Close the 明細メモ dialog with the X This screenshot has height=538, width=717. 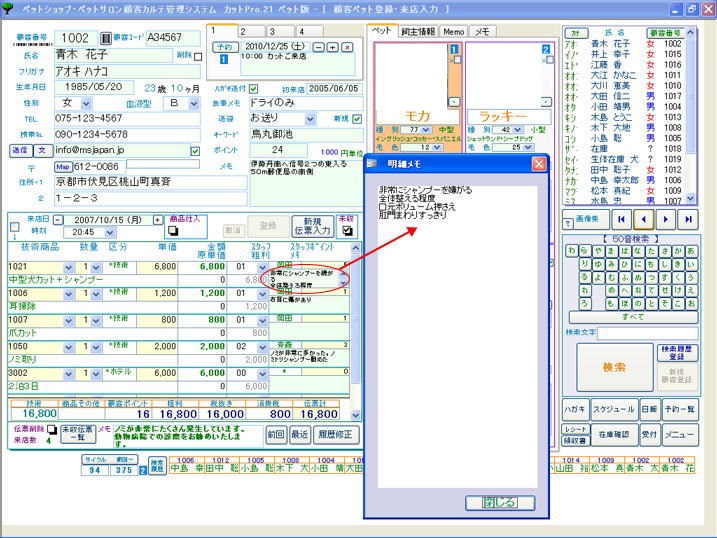[x=539, y=164]
